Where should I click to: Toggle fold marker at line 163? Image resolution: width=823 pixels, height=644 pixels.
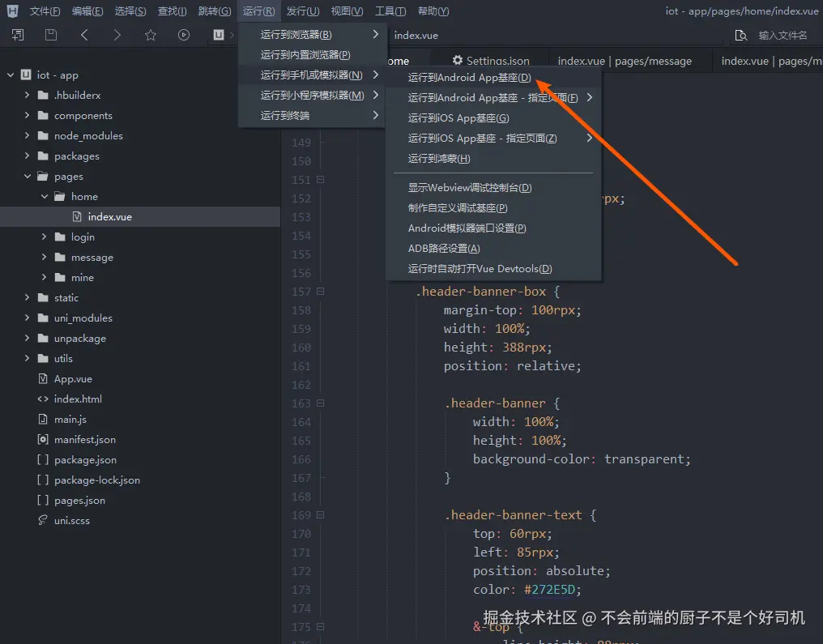pos(320,403)
